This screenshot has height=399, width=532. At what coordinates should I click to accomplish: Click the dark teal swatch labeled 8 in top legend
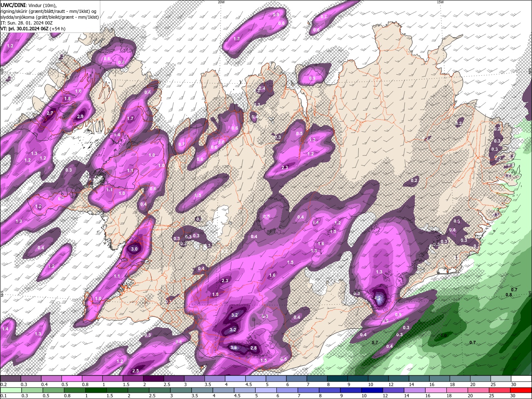point(337,379)
